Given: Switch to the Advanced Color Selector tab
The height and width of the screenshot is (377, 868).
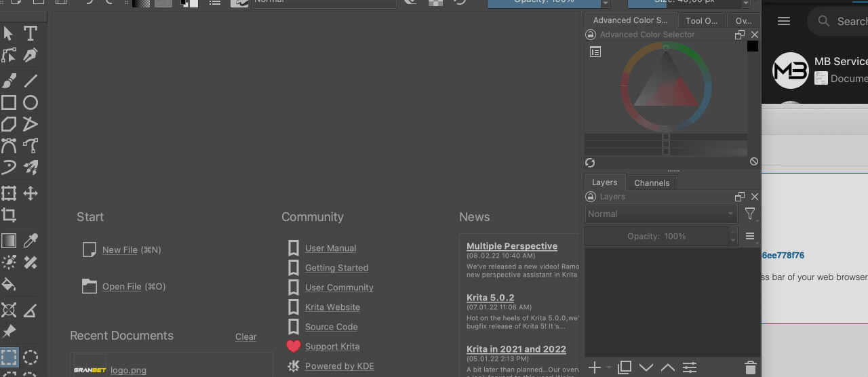Looking at the screenshot, I should 631,20.
